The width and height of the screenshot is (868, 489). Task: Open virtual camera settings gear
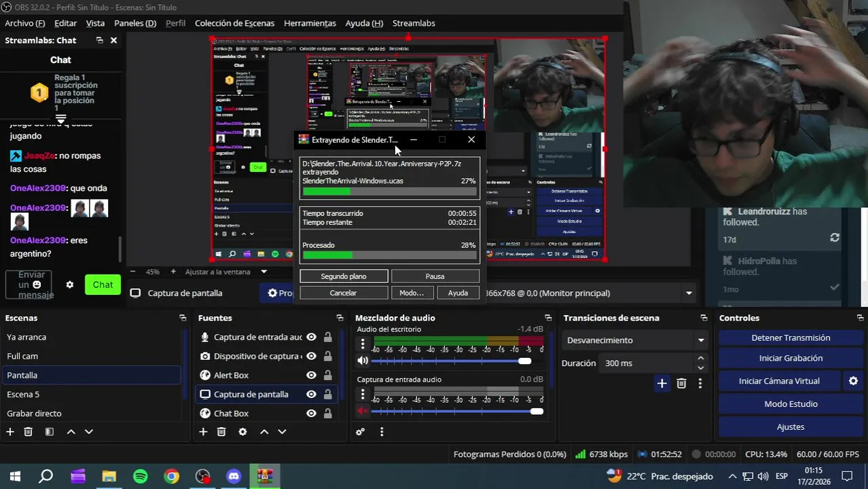tap(853, 381)
